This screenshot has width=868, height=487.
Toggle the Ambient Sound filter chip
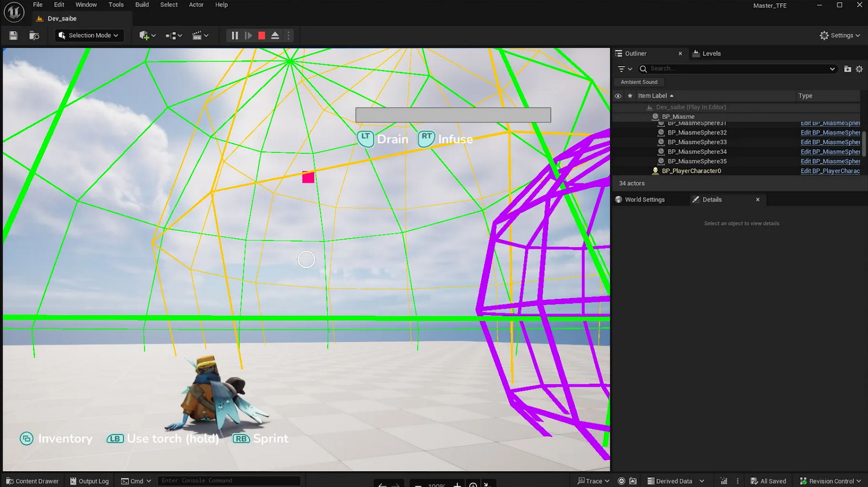coord(639,82)
